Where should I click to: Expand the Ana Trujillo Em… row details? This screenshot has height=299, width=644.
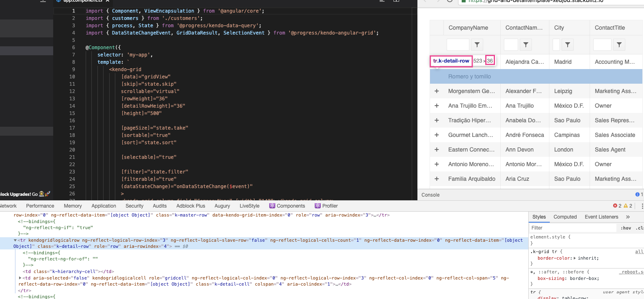pyautogui.click(x=437, y=106)
